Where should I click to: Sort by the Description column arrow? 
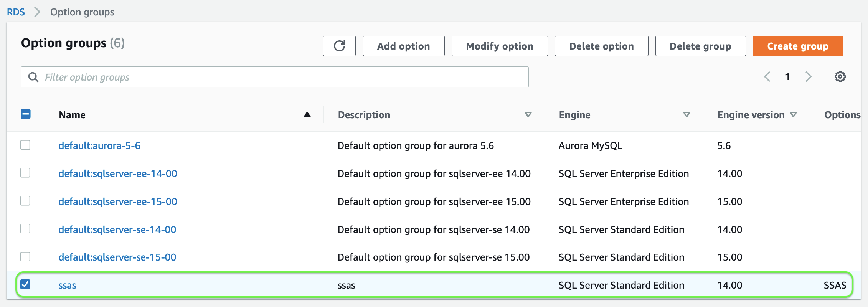[x=528, y=115]
